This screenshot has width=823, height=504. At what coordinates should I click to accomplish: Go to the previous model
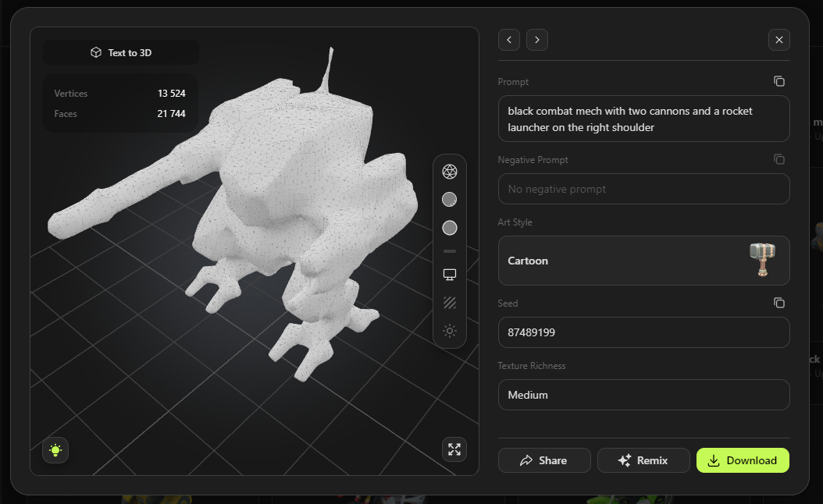point(509,40)
